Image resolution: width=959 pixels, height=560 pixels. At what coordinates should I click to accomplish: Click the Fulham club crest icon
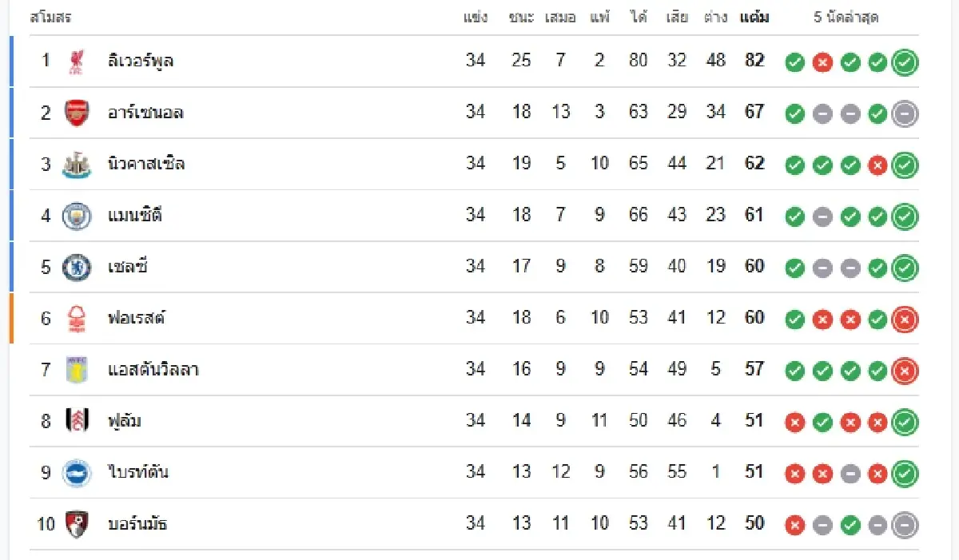click(77, 421)
